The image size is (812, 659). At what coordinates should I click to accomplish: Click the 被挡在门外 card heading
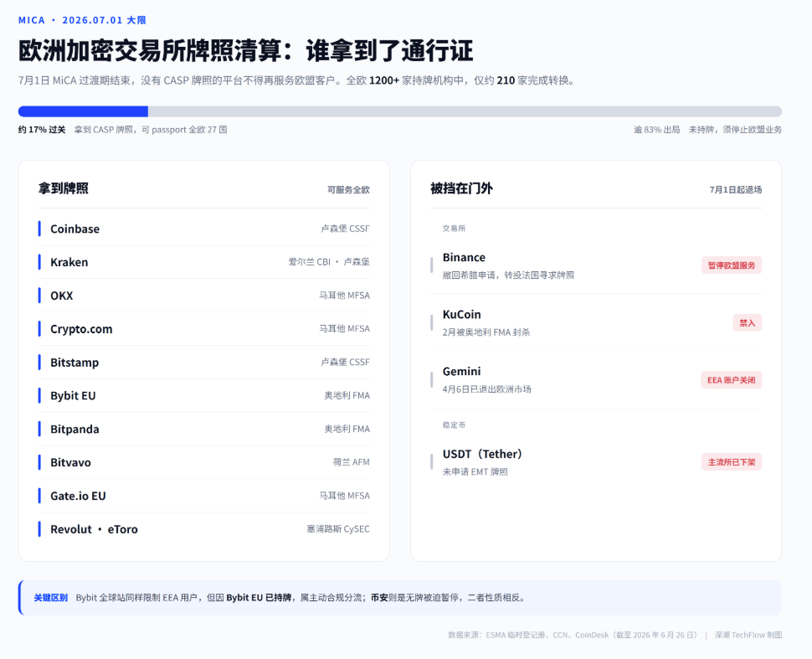pyautogui.click(x=461, y=188)
